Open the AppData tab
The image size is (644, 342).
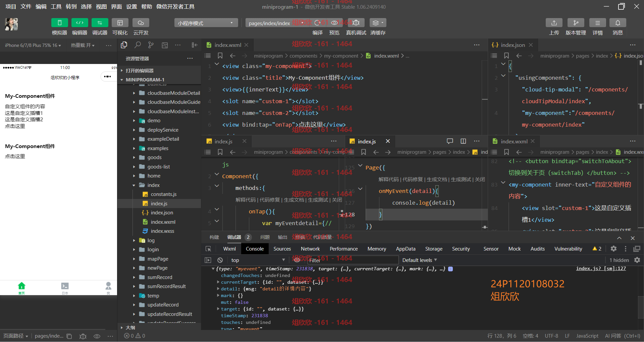[x=406, y=249]
